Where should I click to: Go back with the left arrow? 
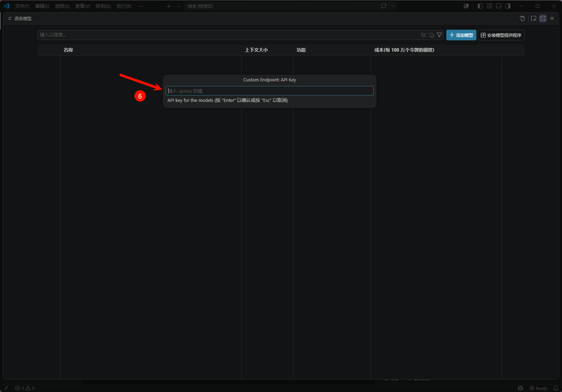click(x=170, y=6)
